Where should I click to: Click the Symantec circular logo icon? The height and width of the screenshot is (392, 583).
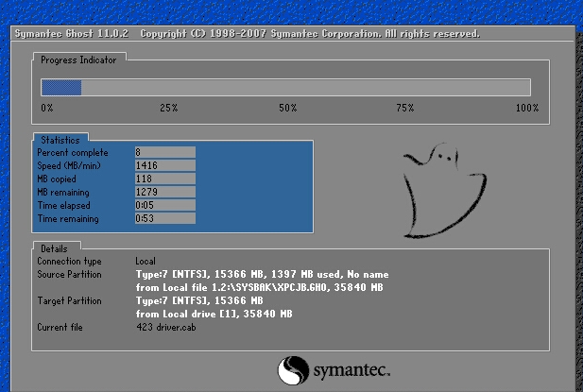click(x=292, y=368)
